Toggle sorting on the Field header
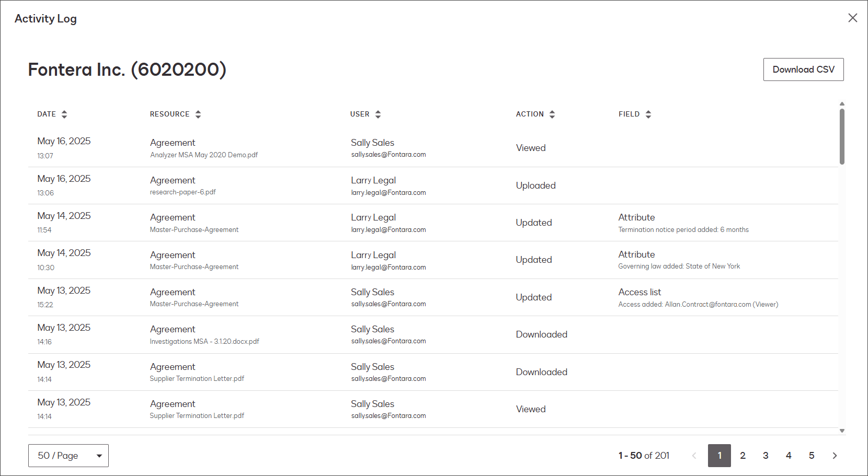This screenshot has height=476, width=868. point(648,114)
